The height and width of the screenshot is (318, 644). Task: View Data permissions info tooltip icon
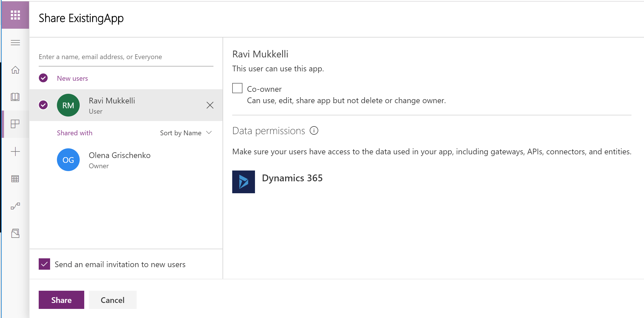pyautogui.click(x=314, y=131)
